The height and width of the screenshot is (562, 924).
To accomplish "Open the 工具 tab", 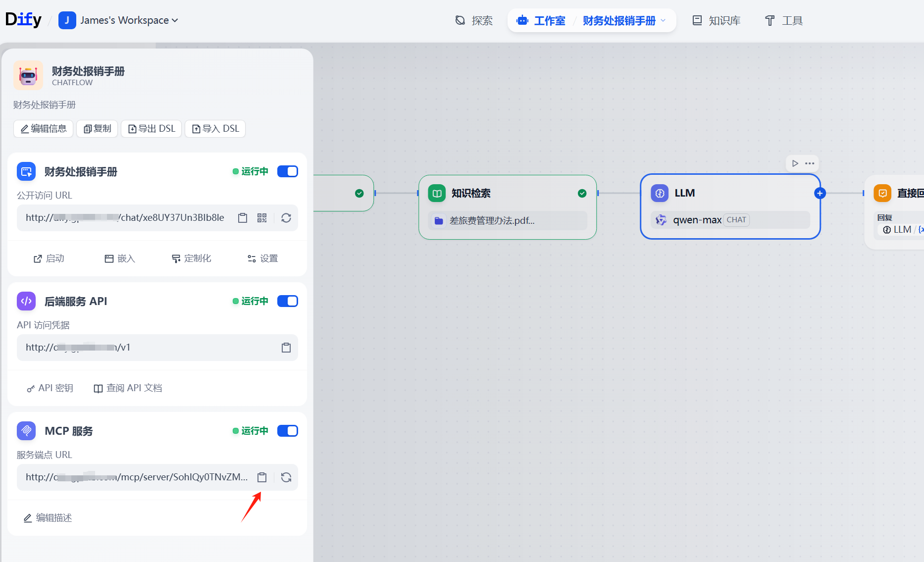I will 784,21.
